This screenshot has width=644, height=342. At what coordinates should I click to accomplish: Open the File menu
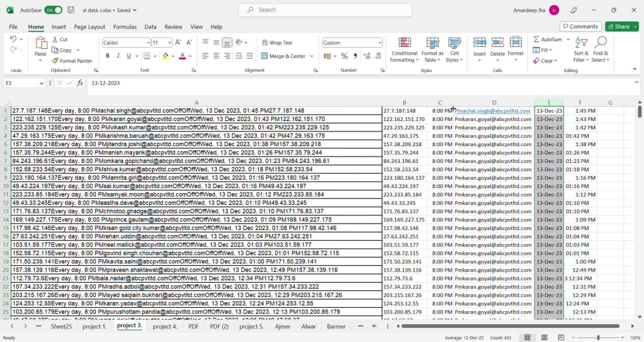point(13,26)
